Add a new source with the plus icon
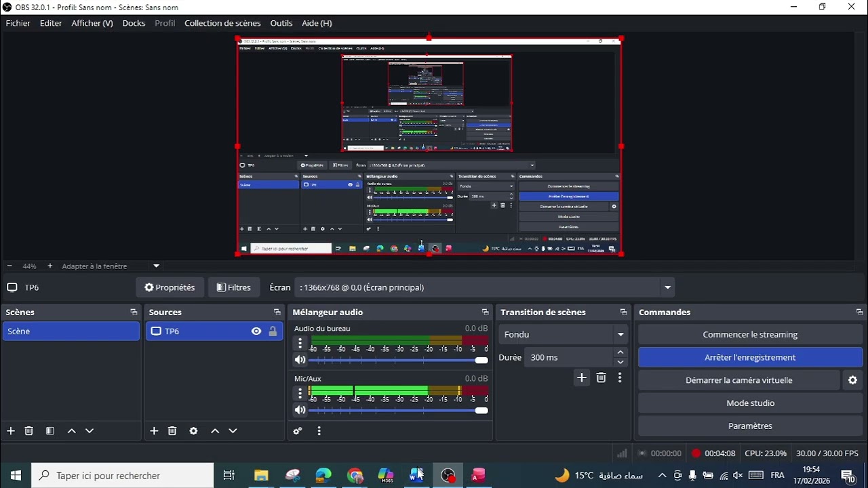The image size is (868, 488). 154,431
